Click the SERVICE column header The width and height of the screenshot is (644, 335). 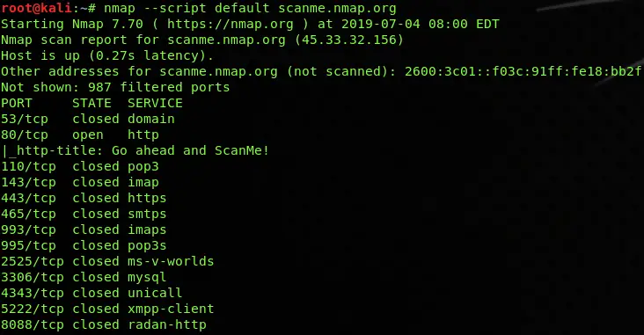155,103
